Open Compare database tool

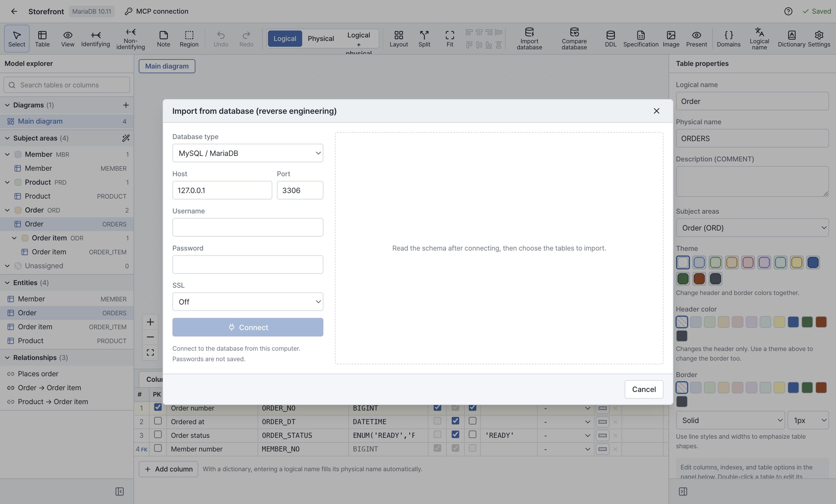[574, 39]
